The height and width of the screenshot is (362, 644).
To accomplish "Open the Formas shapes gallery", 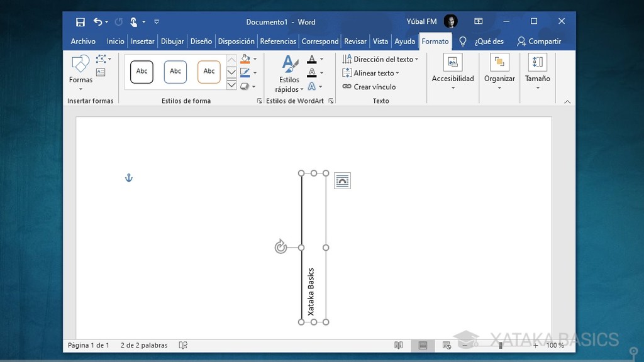I will coord(80,70).
